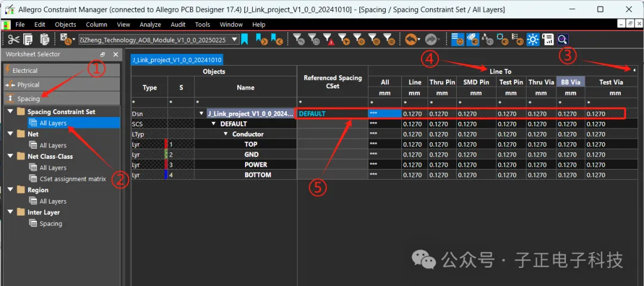Float the Worksheet Selector panel

point(103,54)
